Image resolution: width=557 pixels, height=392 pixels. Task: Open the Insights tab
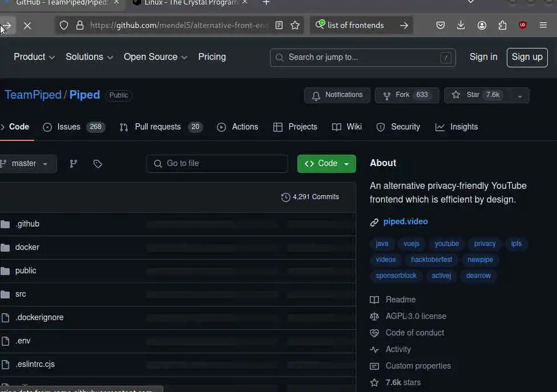coord(457,127)
